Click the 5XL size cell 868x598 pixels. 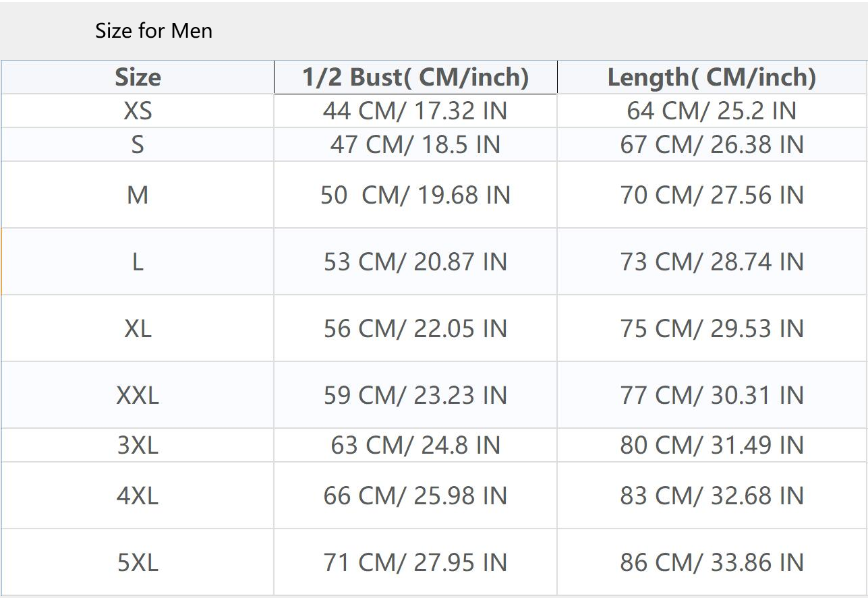(x=138, y=562)
